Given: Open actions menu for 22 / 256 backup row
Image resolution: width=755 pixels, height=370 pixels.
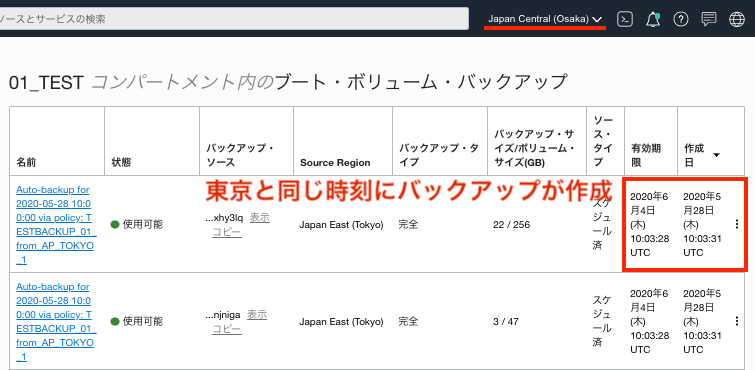Looking at the screenshot, I should (737, 225).
